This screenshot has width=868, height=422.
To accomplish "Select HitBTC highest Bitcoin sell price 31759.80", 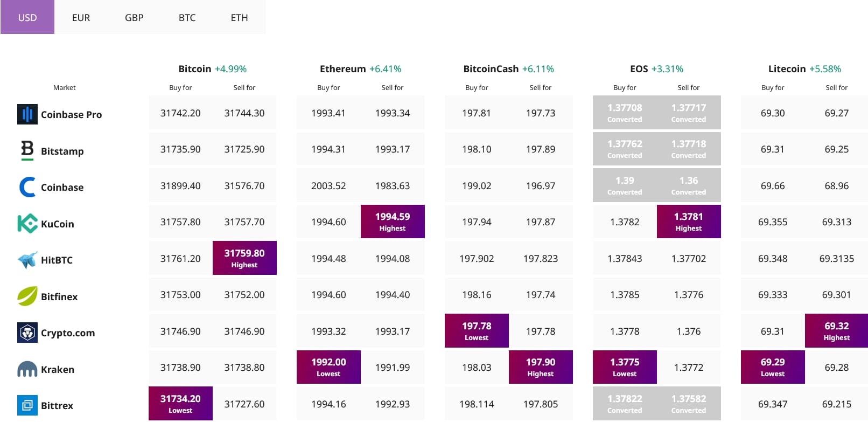I will 244,258.
